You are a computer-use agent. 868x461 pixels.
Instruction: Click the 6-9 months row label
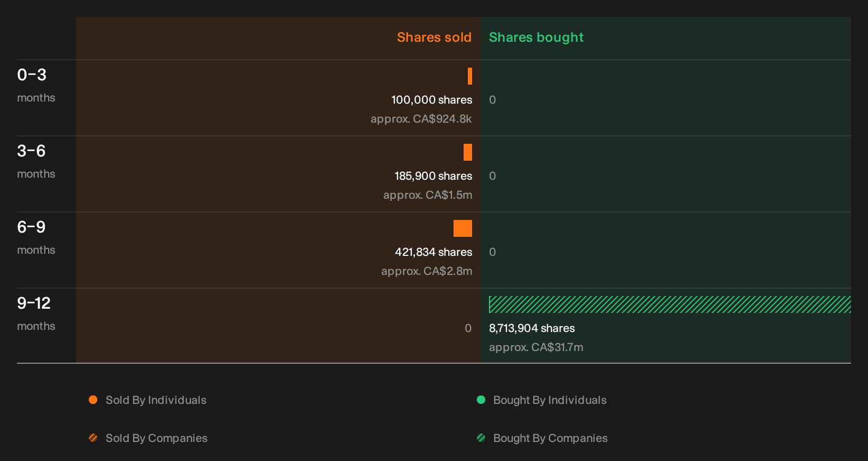click(36, 238)
